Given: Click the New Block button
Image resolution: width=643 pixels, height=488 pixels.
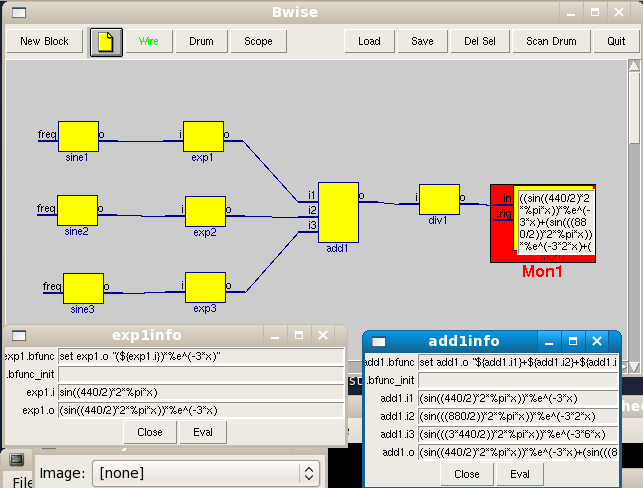Looking at the screenshot, I should pos(44,41).
